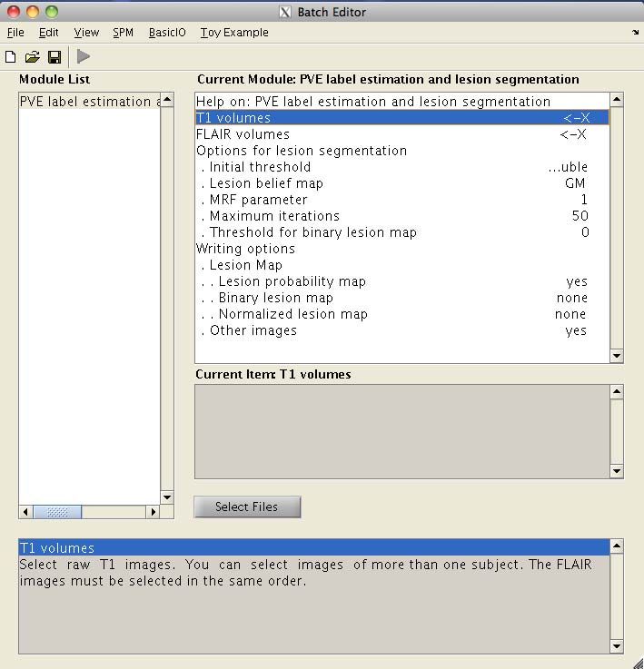Click the Module List horizontal scrollbar thumb
The image size is (644, 669).
click(x=57, y=512)
